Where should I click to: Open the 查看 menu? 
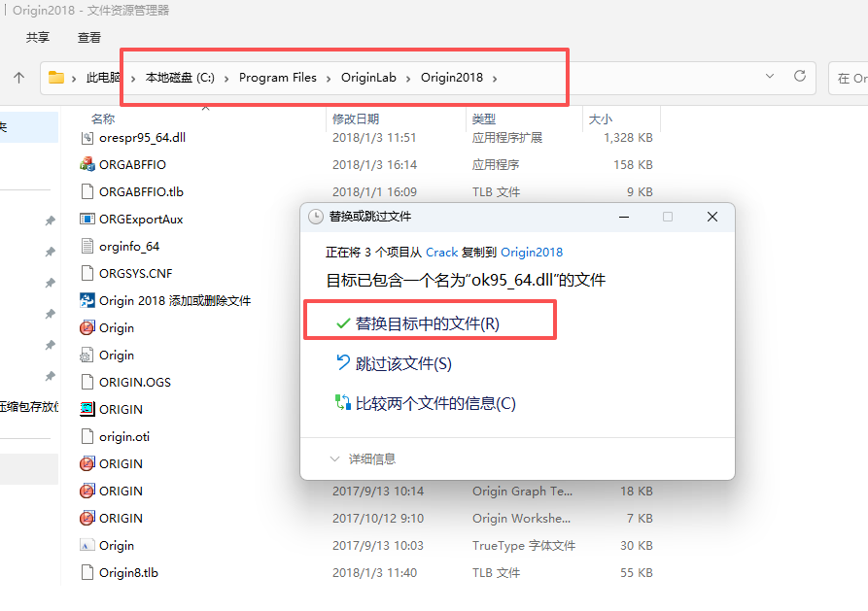(x=87, y=37)
